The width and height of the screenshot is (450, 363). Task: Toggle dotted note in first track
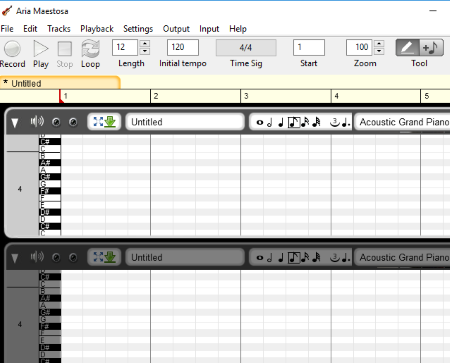point(346,123)
